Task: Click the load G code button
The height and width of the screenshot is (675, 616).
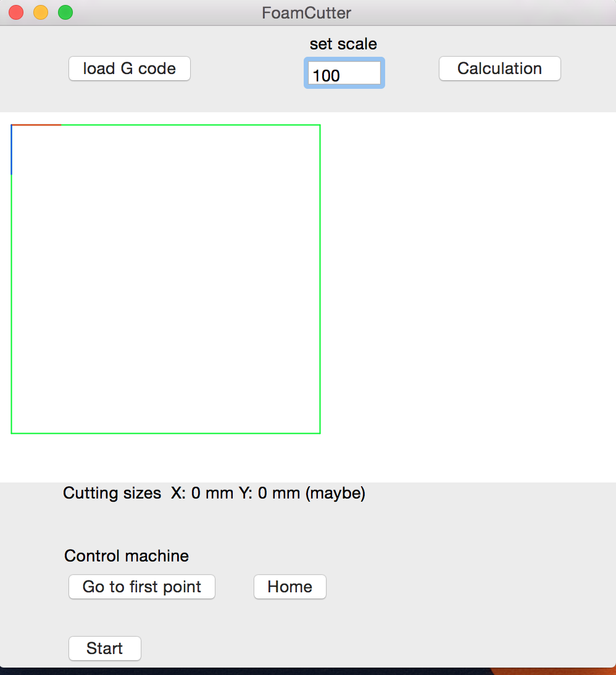Action: (x=130, y=68)
